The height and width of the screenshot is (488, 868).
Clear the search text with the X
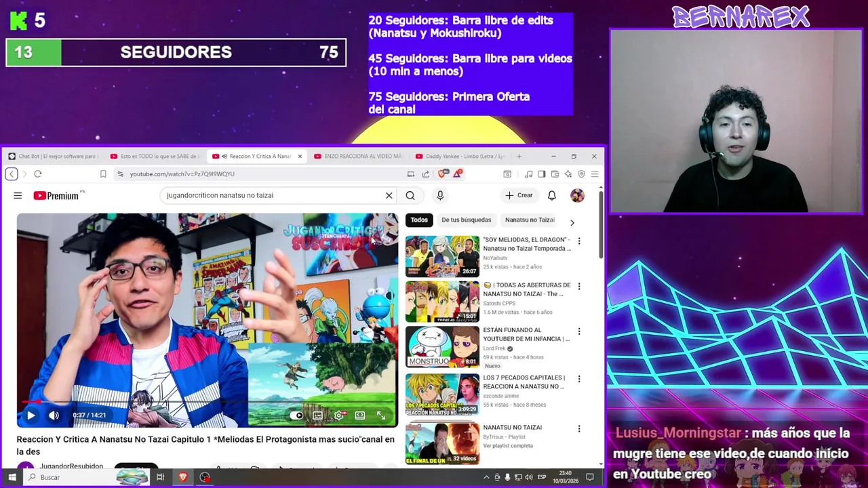click(x=389, y=195)
